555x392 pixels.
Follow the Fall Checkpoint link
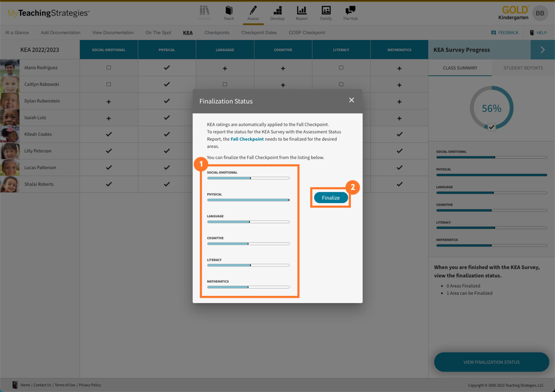click(247, 139)
